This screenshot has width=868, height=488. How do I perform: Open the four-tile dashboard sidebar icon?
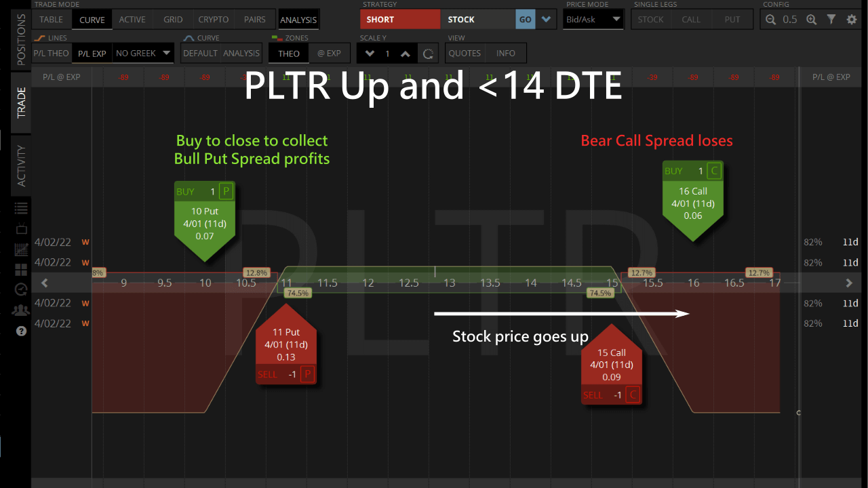coord(21,270)
